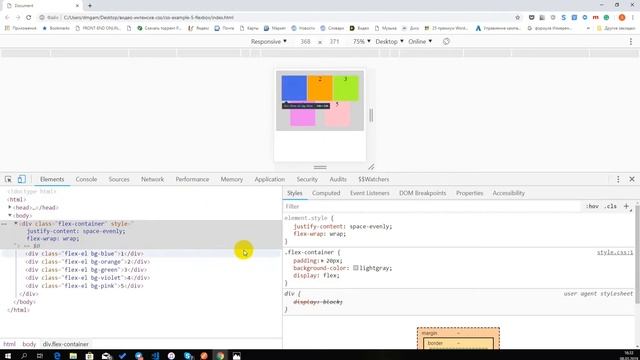
Task: Bookmark this page with the star icon
Action: pyautogui.click(x=518, y=18)
